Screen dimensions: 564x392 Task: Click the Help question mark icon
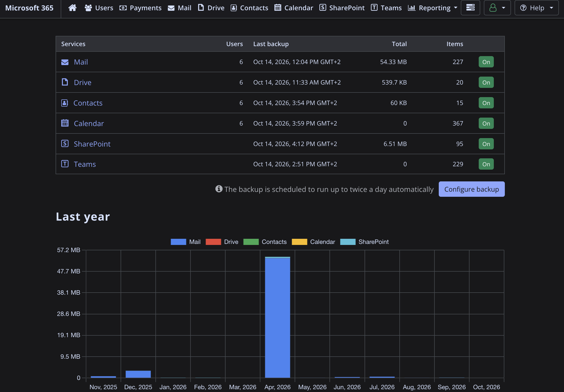pyautogui.click(x=523, y=8)
